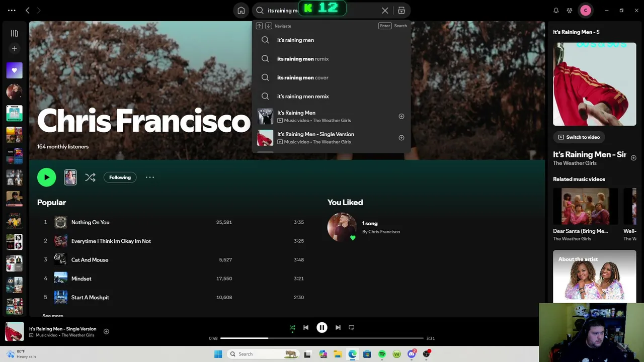Skip to the next track
Viewport: 644px width, 362px height.
tap(338, 328)
